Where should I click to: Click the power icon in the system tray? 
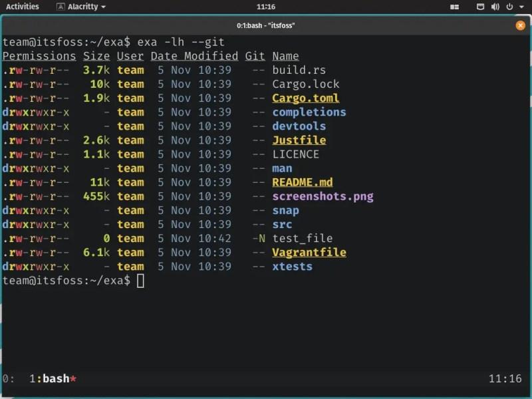pos(509,7)
